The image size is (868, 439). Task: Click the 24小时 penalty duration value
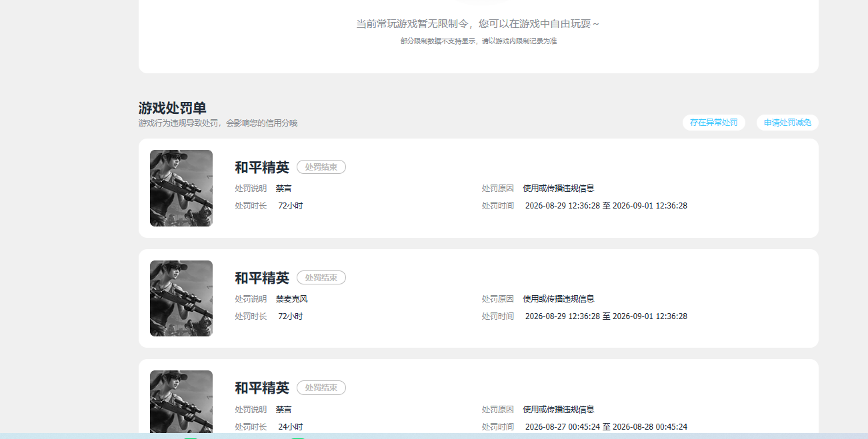[291, 427]
